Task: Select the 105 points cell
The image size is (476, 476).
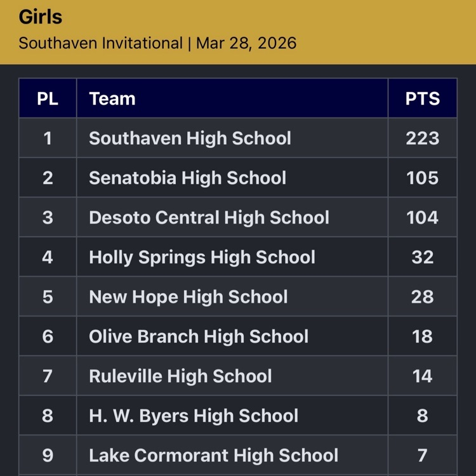Action: click(422, 178)
